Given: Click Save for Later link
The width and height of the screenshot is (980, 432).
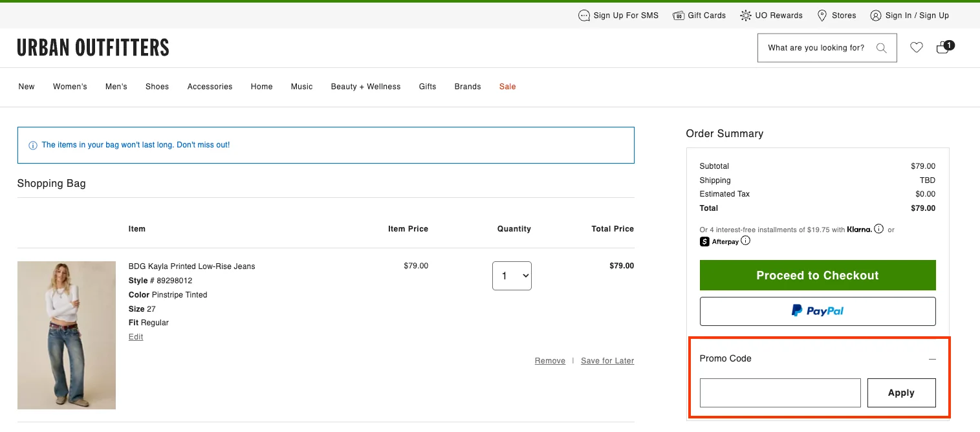Looking at the screenshot, I should coord(607,361).
